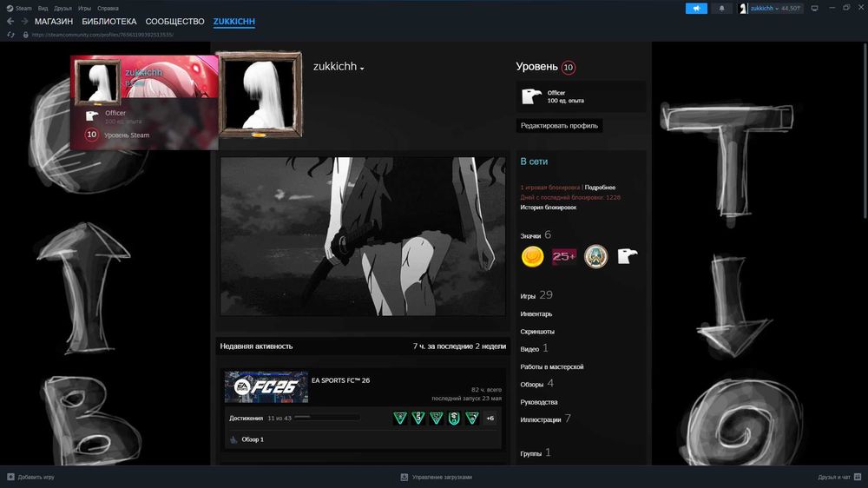Open the Друзья menu
The width and height of the screenshot is (868, 488).
[x=62, y=9]
